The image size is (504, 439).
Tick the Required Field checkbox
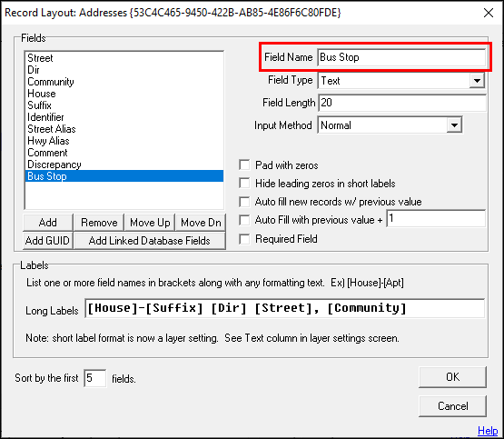(x=244, y=239)
